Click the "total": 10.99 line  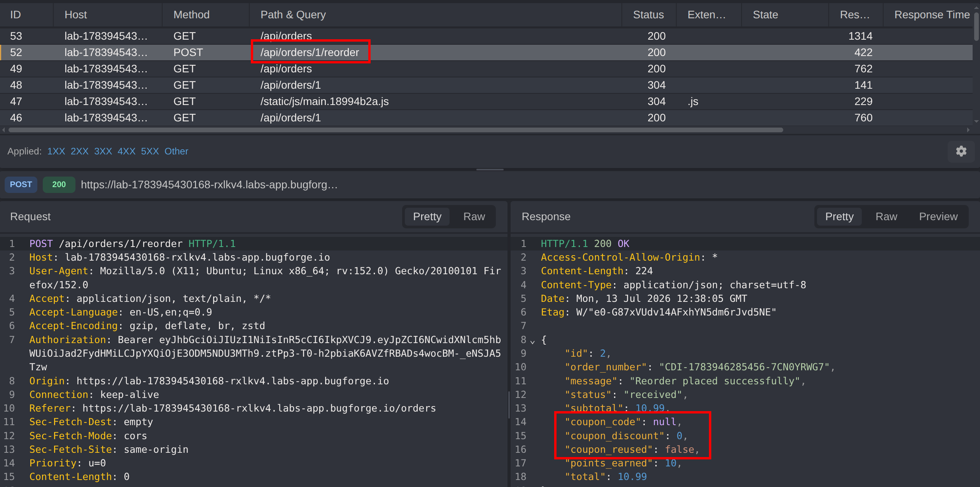(x=606, y=477)
